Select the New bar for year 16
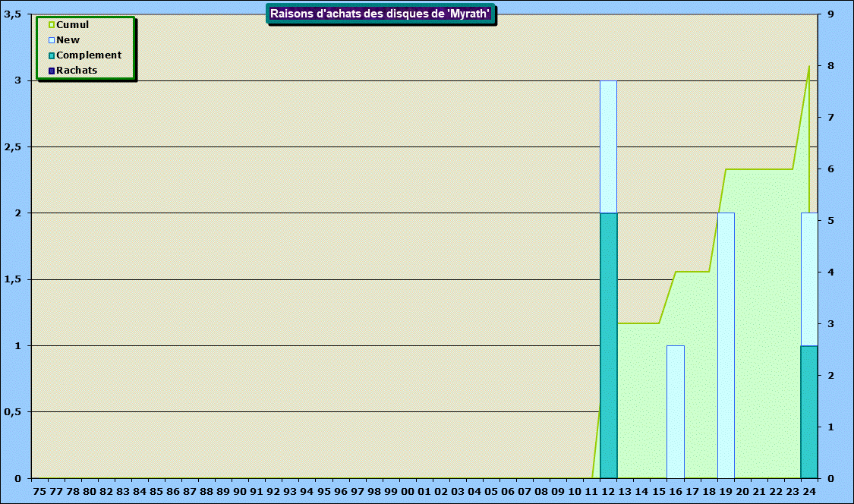This screenshot has width=854, height=504. (676, 412)
